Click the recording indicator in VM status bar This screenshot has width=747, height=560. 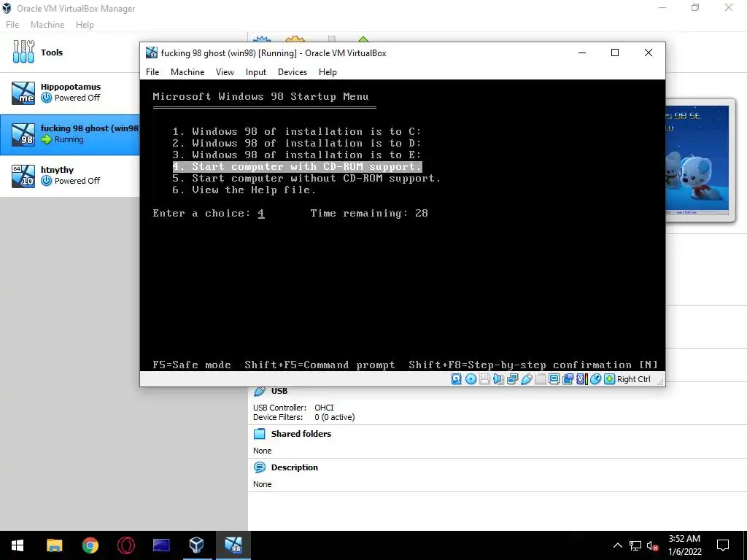(x=568, y=379)
